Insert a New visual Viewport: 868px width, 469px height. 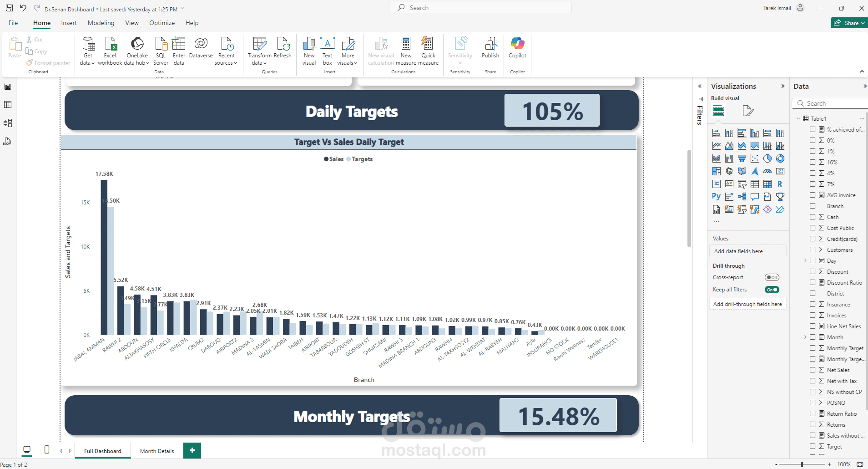coord(309,51)
